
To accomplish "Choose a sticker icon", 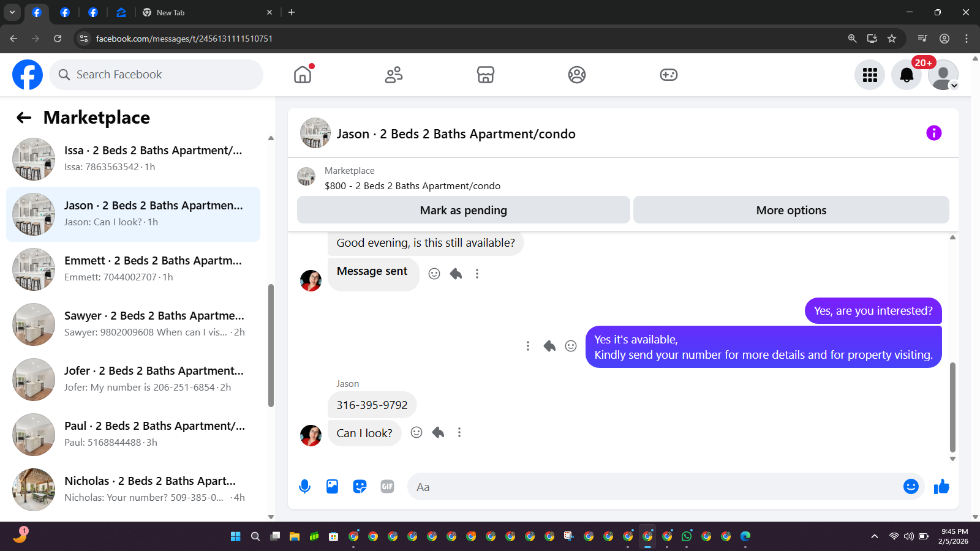I will [360, 487].
